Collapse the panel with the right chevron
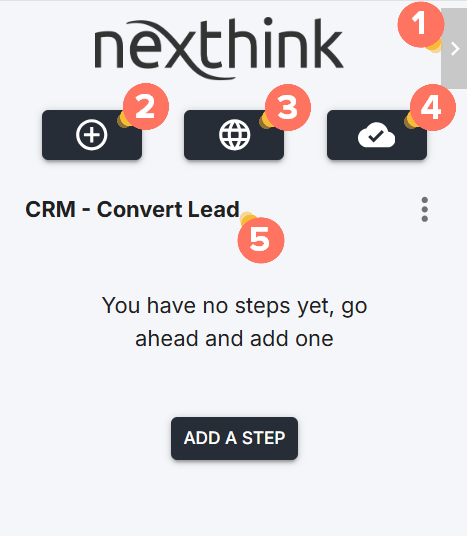Viewport: 467px width, 536px height. tap(455, 49)
